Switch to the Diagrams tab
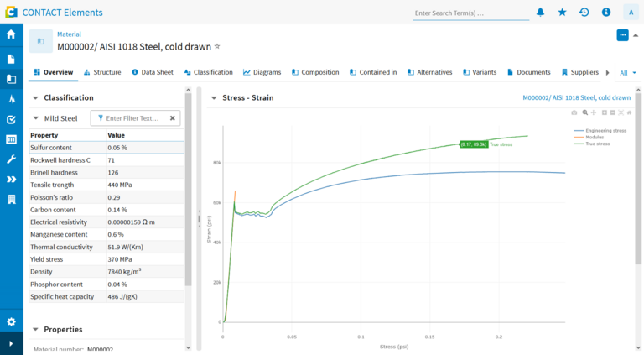This screenshot has width=644, height=355. tap(262, 72)
